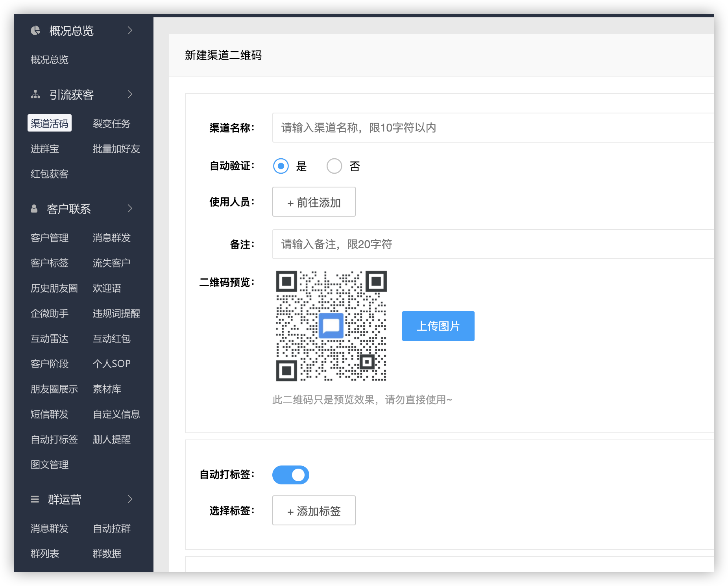Click the pie chart icon beside 概况总览
This screenshot has height=586, width=728.
click(35, 30)
